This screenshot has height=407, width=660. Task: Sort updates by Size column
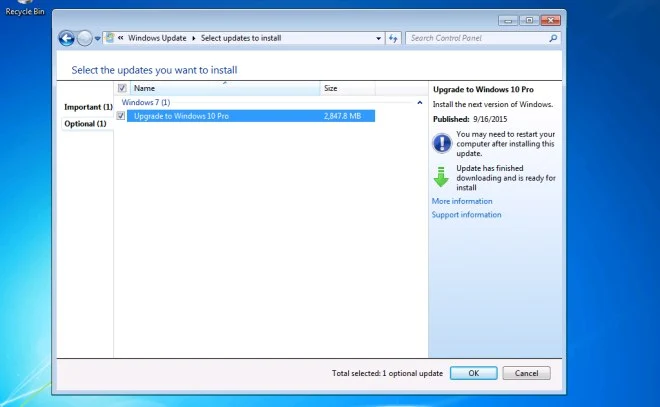(x=347, y=88)
